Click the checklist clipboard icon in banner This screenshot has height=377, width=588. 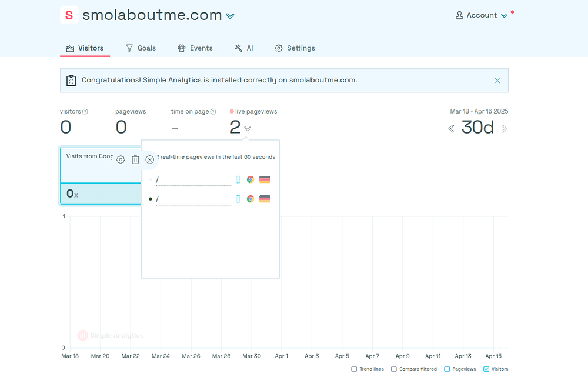click(71, 80)
